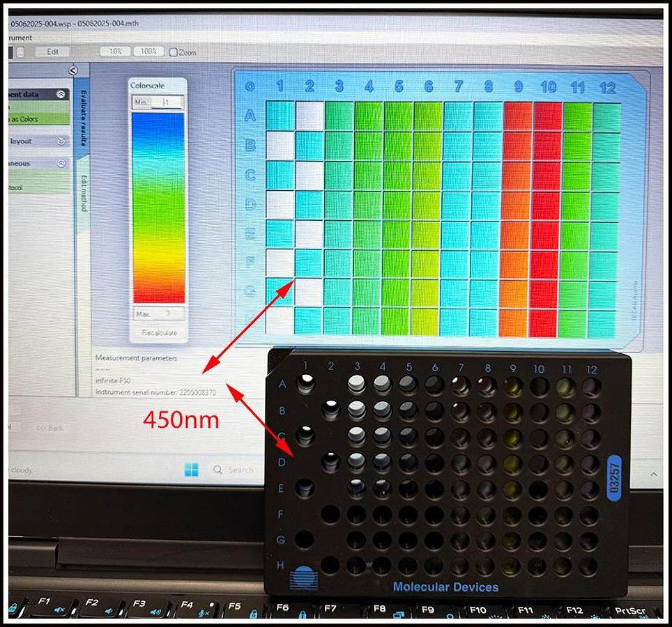Select column 12 header on the plate

coord(607,87)
